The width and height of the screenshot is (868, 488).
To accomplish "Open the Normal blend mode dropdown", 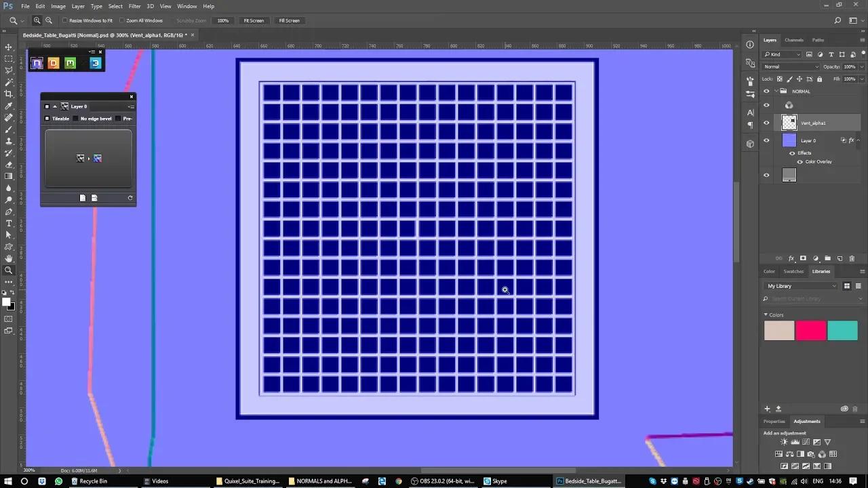I will click(x=791, y=66).
